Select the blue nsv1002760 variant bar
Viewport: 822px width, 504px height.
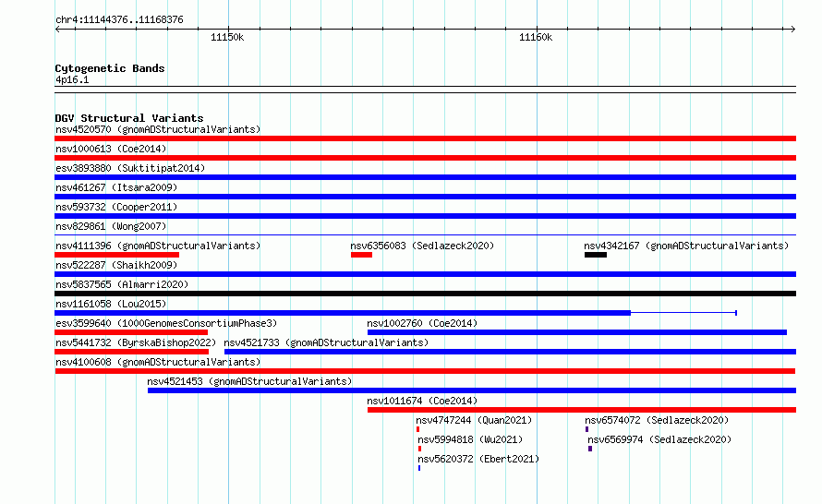pyautogui.click(x=577, y=332)
